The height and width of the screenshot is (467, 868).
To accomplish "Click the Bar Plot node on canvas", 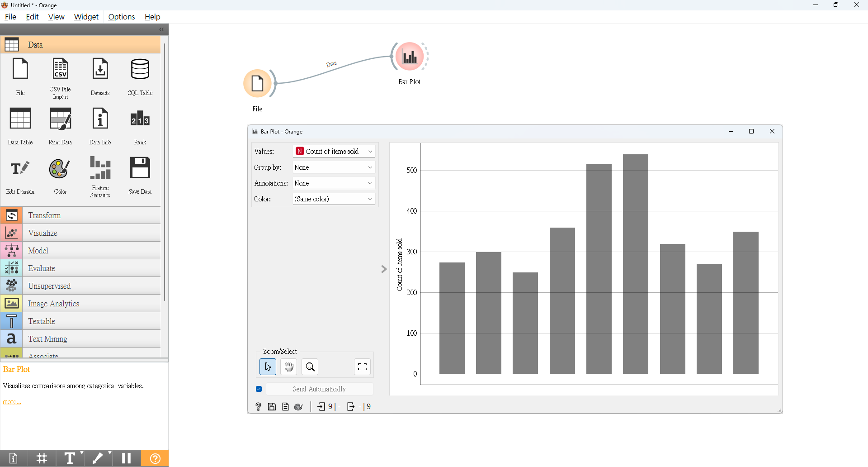I will (410, 57).
